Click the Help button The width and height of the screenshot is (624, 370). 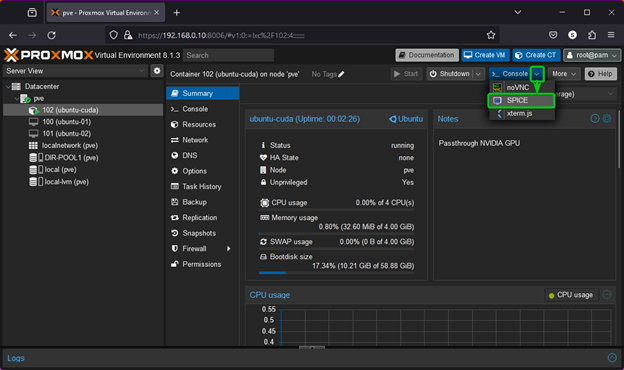pos(601,74)
